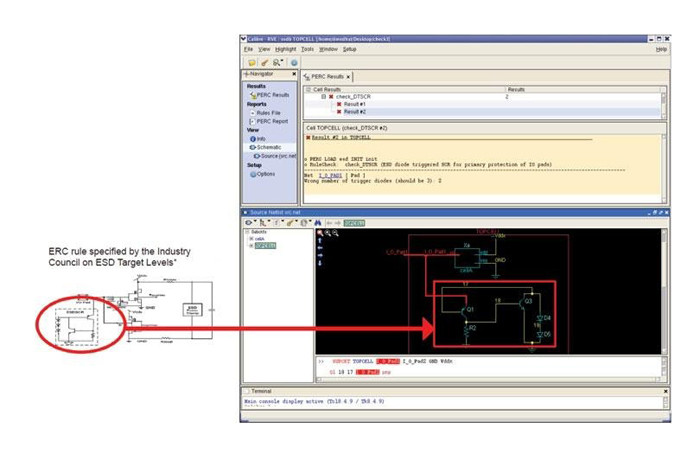The height and width of the screenshot is (467, 700).
Task: Open the Tools menu
Action: click(307, 49)
